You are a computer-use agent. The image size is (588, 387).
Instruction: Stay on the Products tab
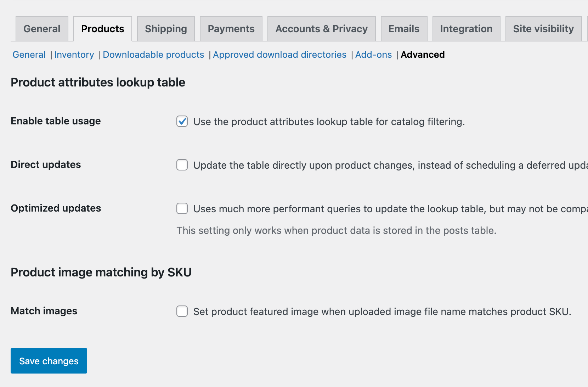pyautogui.click(x=102, y=29)
